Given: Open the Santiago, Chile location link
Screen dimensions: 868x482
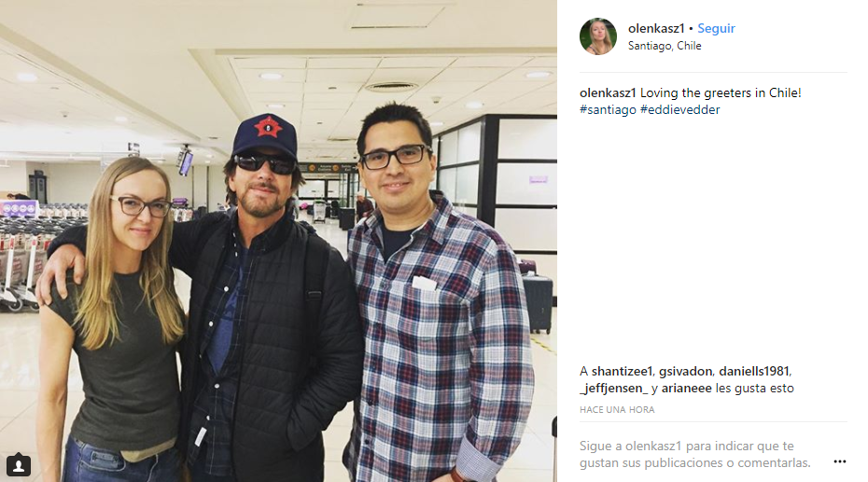Looking at the screenshot, I should pyautogui.click(x=665, y=46).
